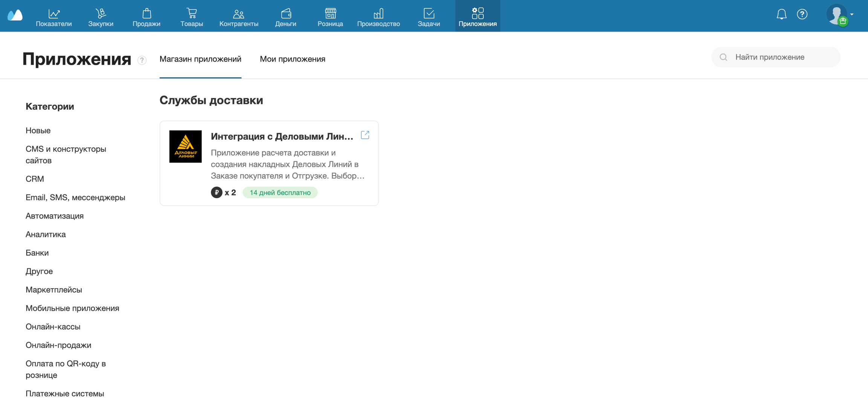868x405 pixels.
Task: Open the help question mark in header
Action: 802,14
